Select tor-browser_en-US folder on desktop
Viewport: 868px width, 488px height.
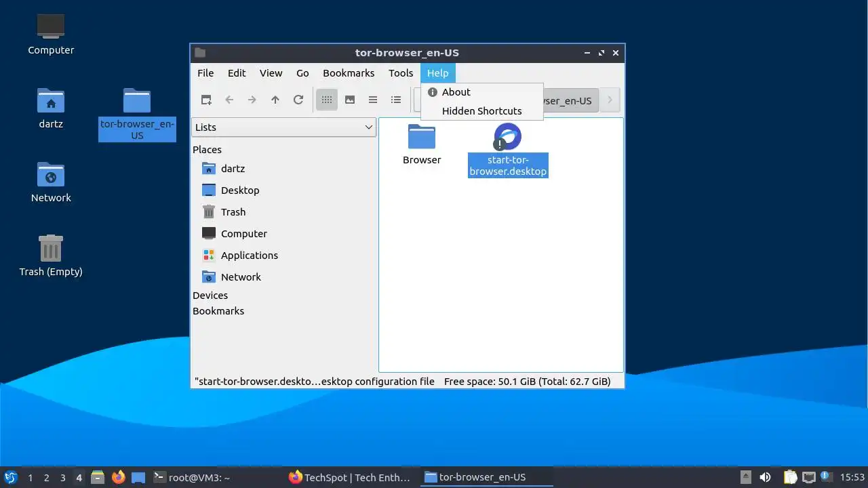137,114
